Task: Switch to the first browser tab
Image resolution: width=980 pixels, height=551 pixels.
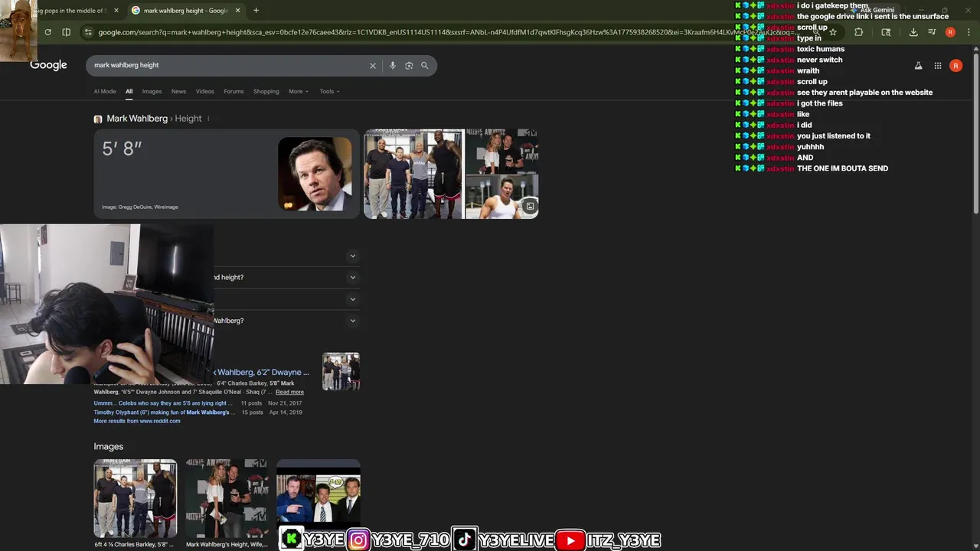Action: (77, 11)
